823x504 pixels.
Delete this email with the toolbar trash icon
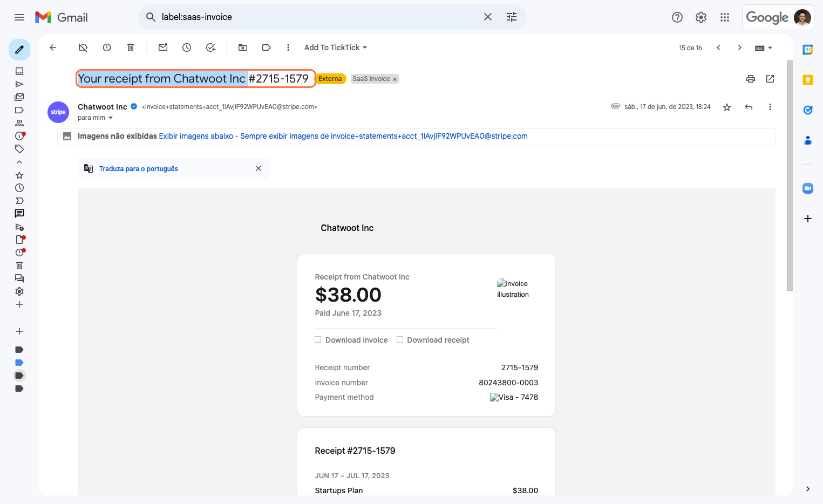(x=131, y=47)
